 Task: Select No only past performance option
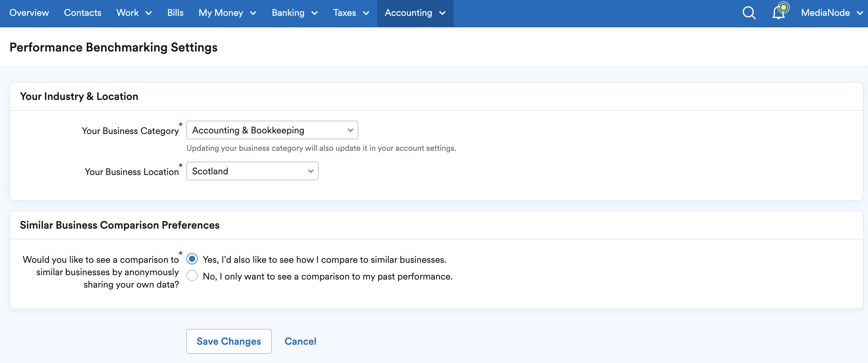(x=192, y=276)
